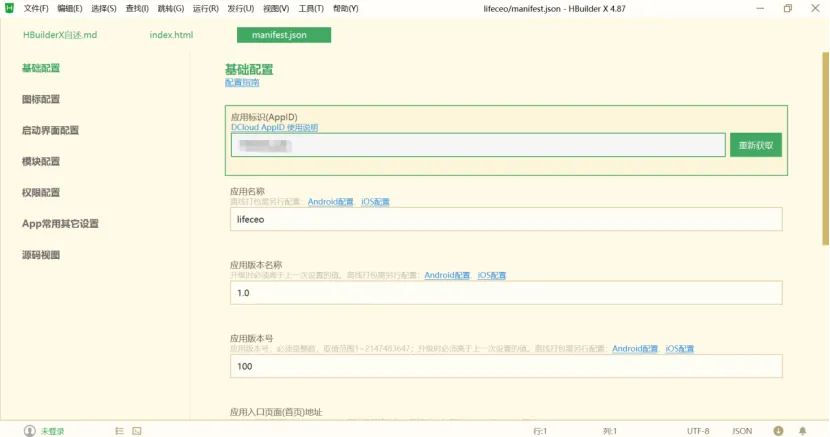Click the 行:1 status bar entry
This screenshot has width=830, height=437.
[540, 431]
